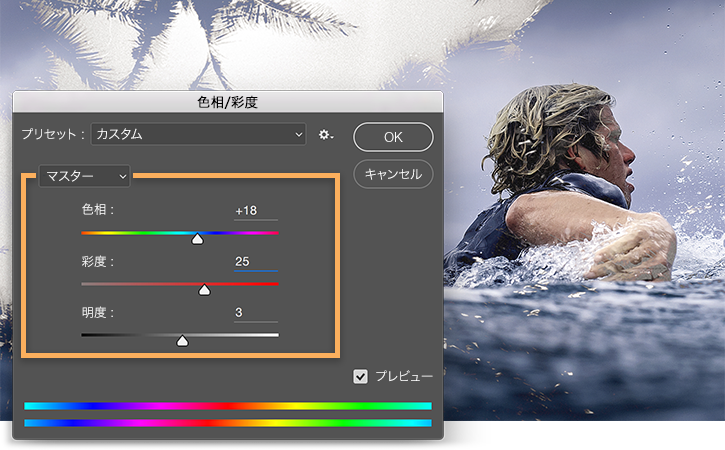Click the 色相/彩度 dialog title bar
Viewport: 725px width, 450px height.
(x=228, y=102)
